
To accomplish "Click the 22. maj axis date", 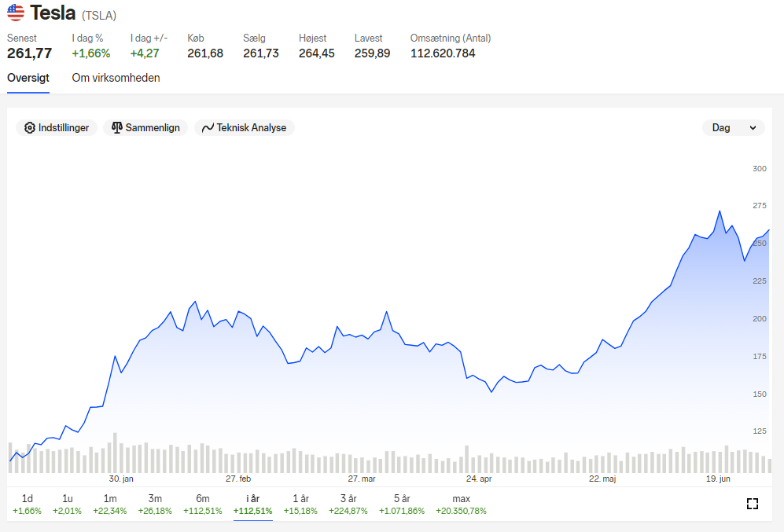I will pyautogui.click(x=602, y=479).
